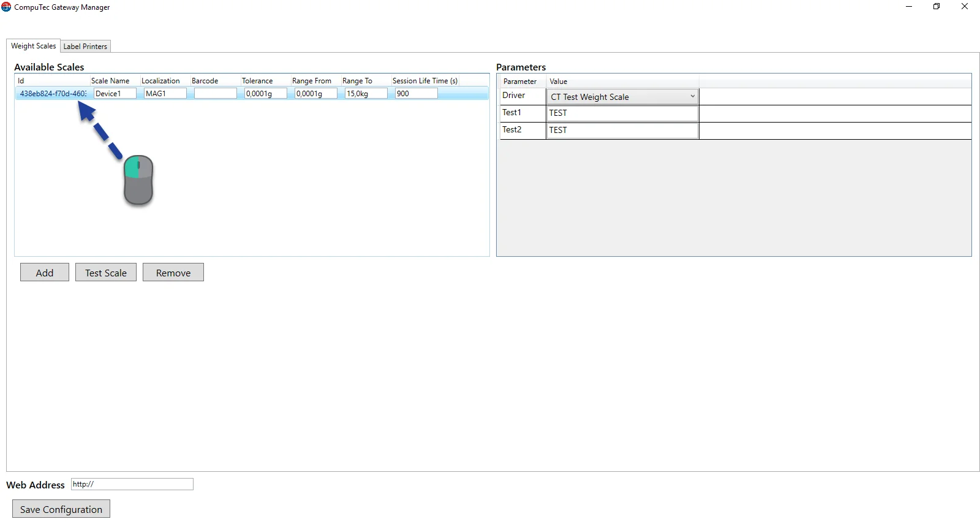Select the scale row by its Id
The height and width of the screenshot is (527, 980).
point(53,94)
